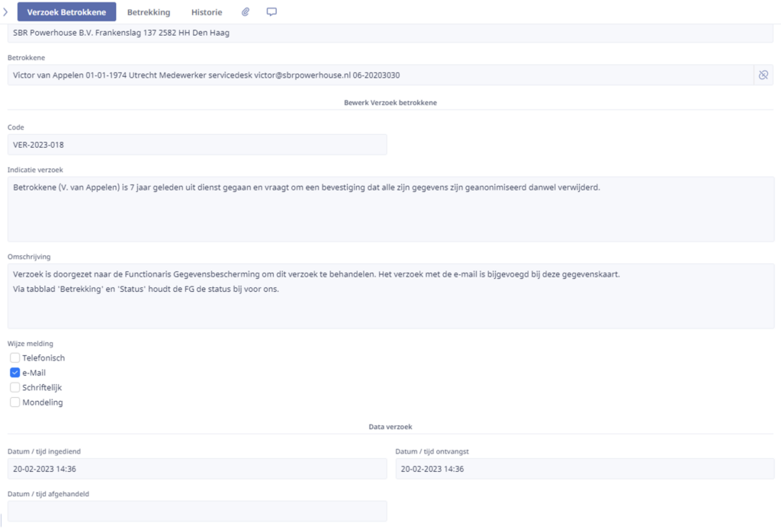Open the comments speech bubble icon

point(272,12)
